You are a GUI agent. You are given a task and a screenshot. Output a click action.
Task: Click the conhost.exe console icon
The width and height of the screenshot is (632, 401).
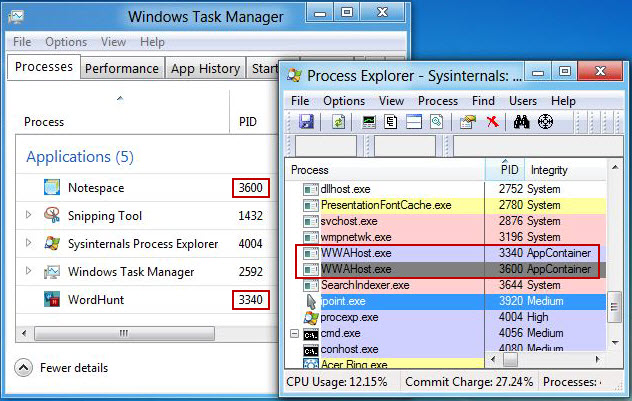(x=311, y=350)
